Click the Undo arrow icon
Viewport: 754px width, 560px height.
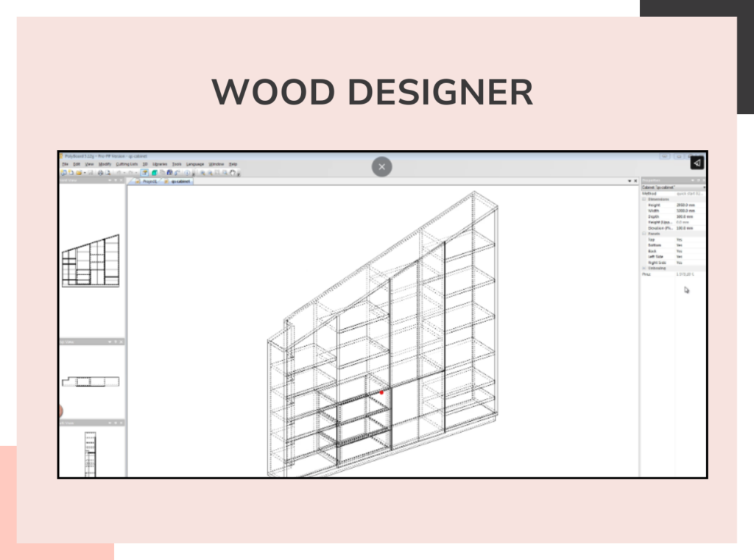click(119, 171)
